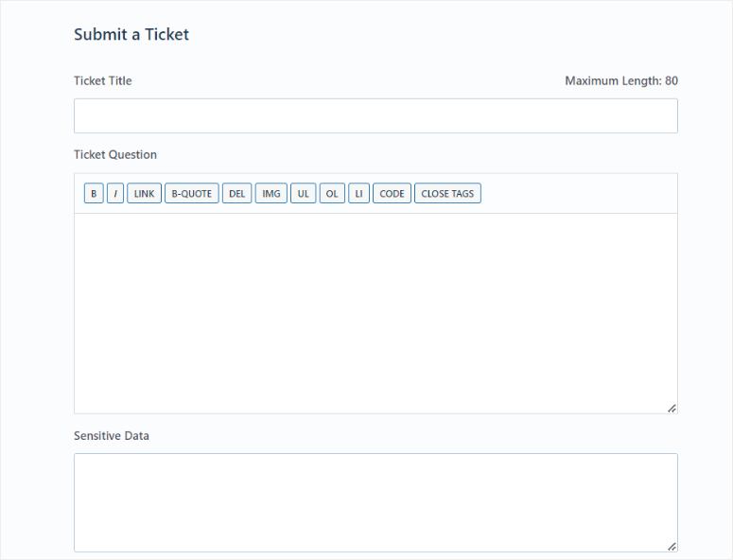Focus the Ticket Title input field

pos(375,116)
